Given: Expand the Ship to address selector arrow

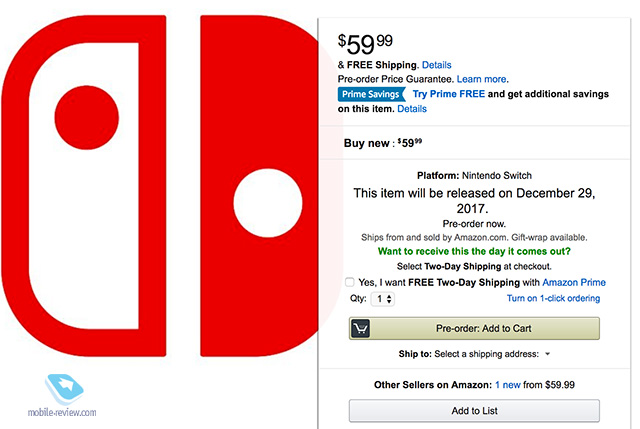Looking at the screenshot, I should coord(548,354).
